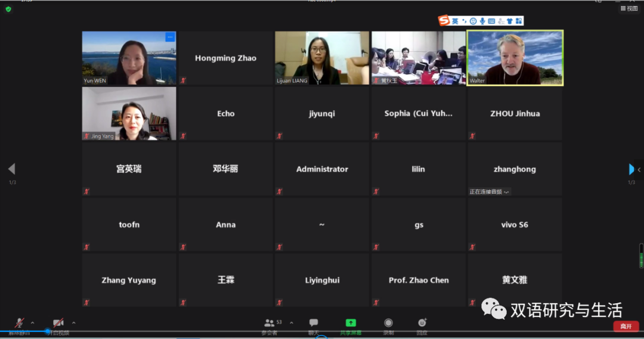
Task: Click the Sogou voice input microphone
Action: 482,21
